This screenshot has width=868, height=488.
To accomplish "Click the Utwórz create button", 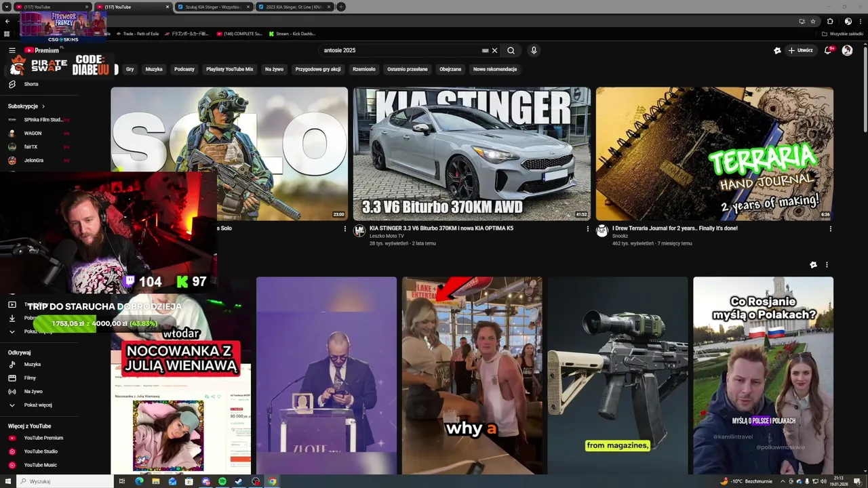I will [x=800, y=50].
